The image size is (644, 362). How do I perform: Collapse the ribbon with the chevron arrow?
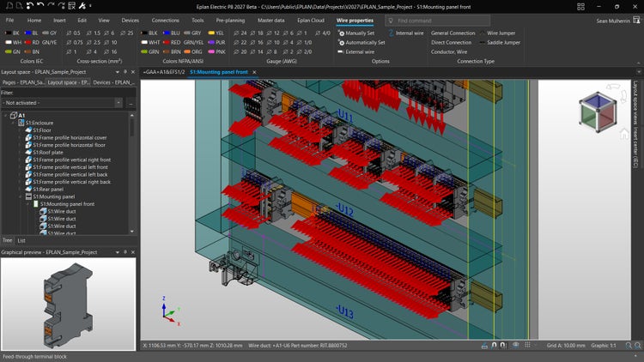(638, 63)
